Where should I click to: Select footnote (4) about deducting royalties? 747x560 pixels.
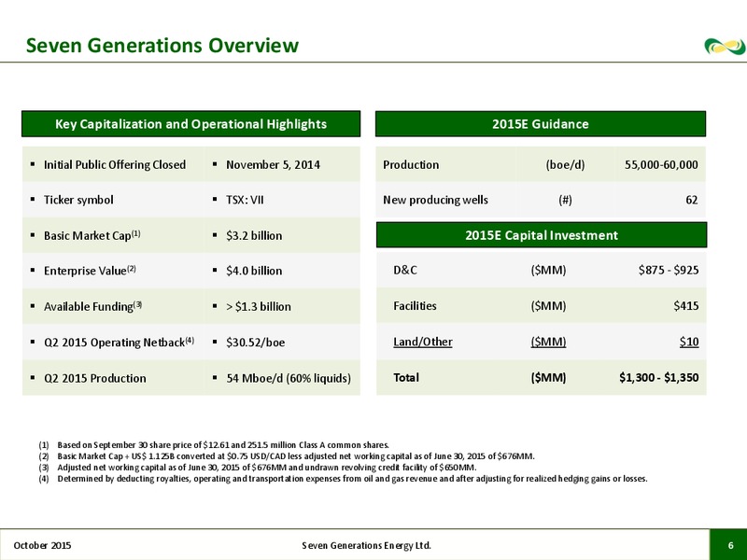click(343, 479)
